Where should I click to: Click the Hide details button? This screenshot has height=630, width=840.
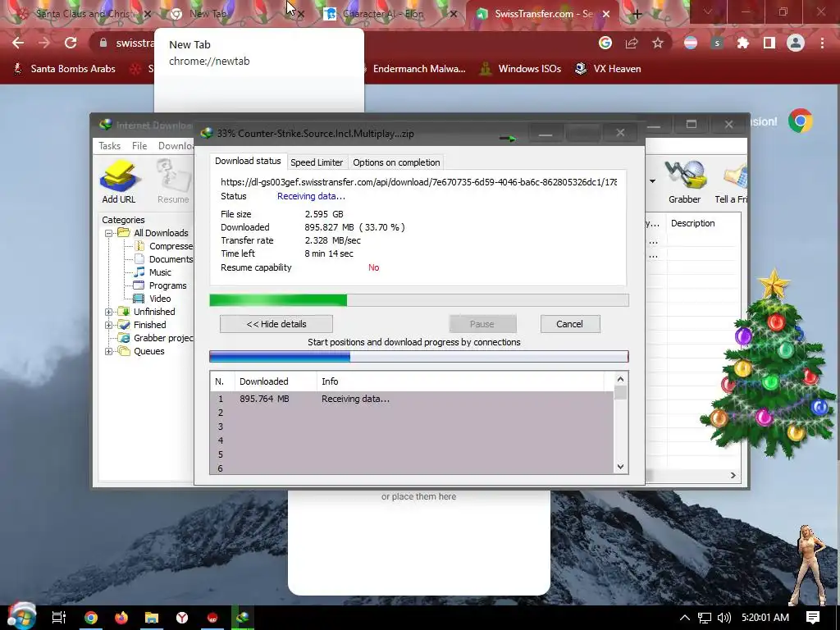point(276,324)
